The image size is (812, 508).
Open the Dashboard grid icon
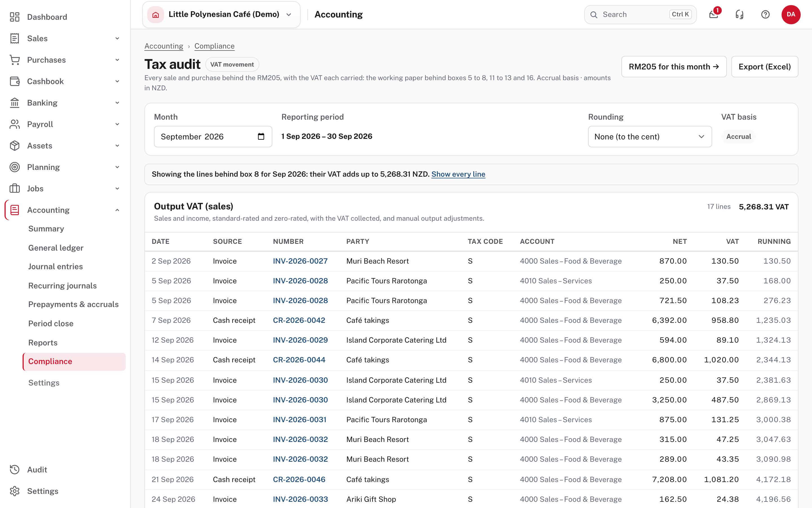point(14,17)
